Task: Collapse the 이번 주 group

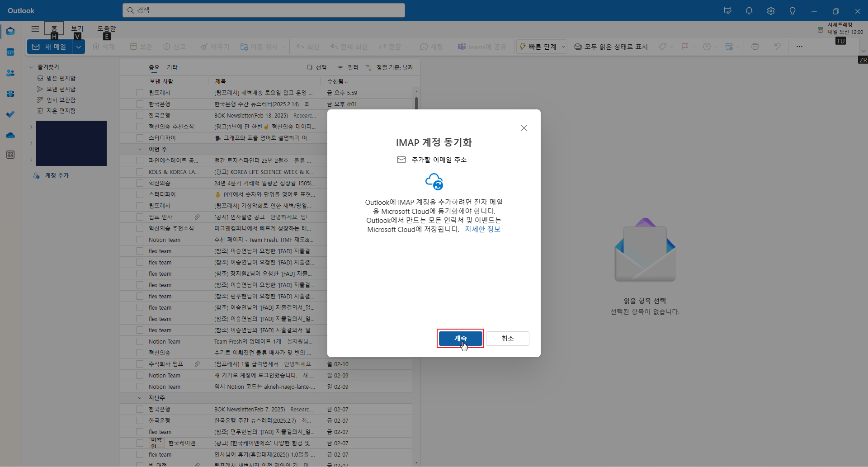Action: 140,149
